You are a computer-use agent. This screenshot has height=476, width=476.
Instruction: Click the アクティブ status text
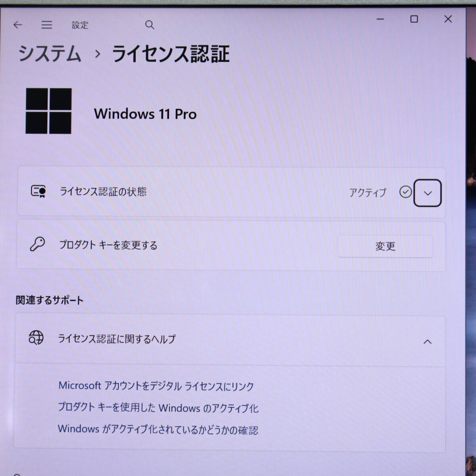coord(368,193)
